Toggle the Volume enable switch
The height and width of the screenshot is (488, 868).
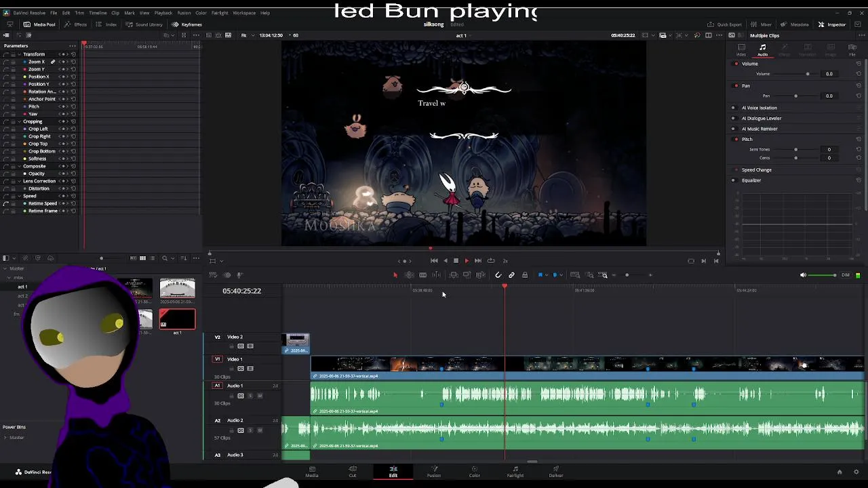coord(736,64)
